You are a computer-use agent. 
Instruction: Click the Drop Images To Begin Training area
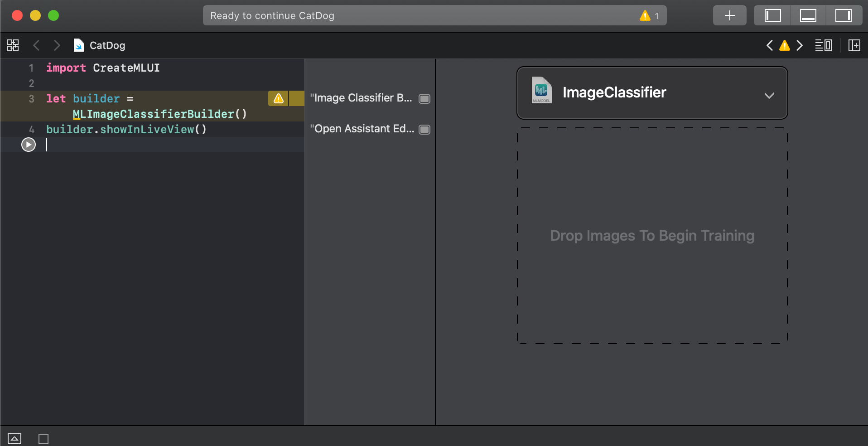click(652, 236)
